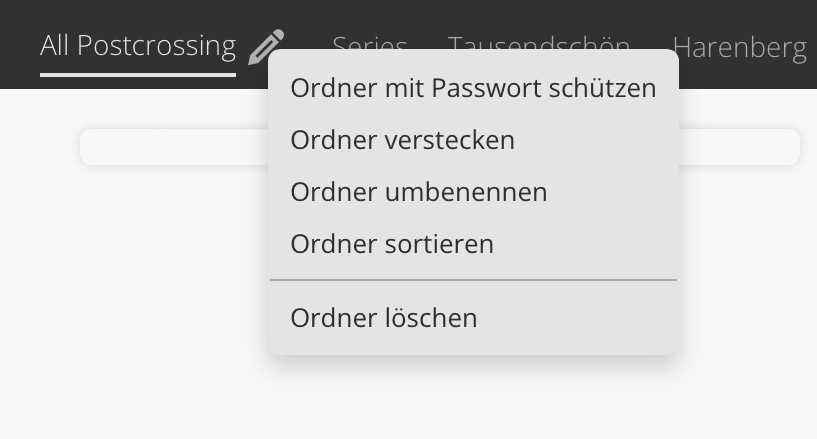
Task: Protect the folder with a password
Action: pyautogui.click(x=473, y=88)
